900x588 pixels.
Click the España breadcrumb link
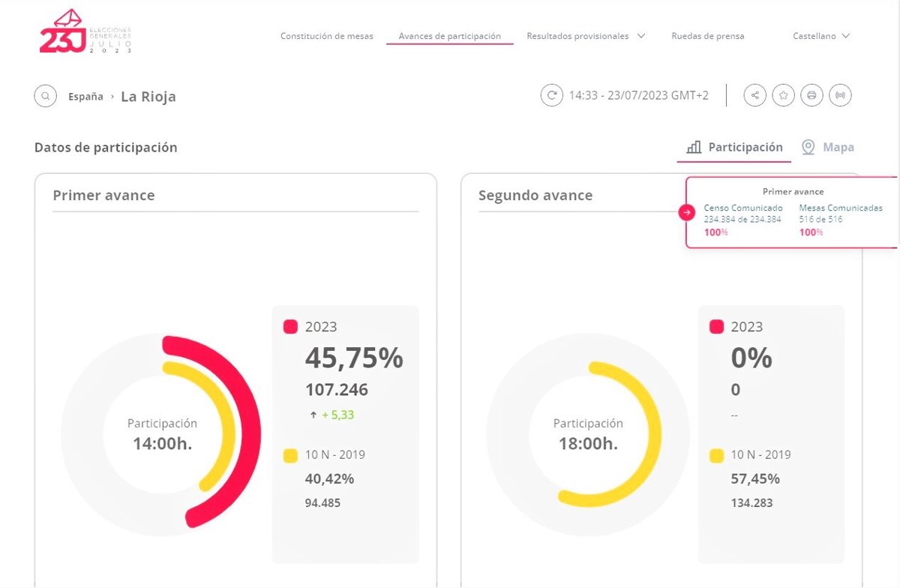click(85, 97)
